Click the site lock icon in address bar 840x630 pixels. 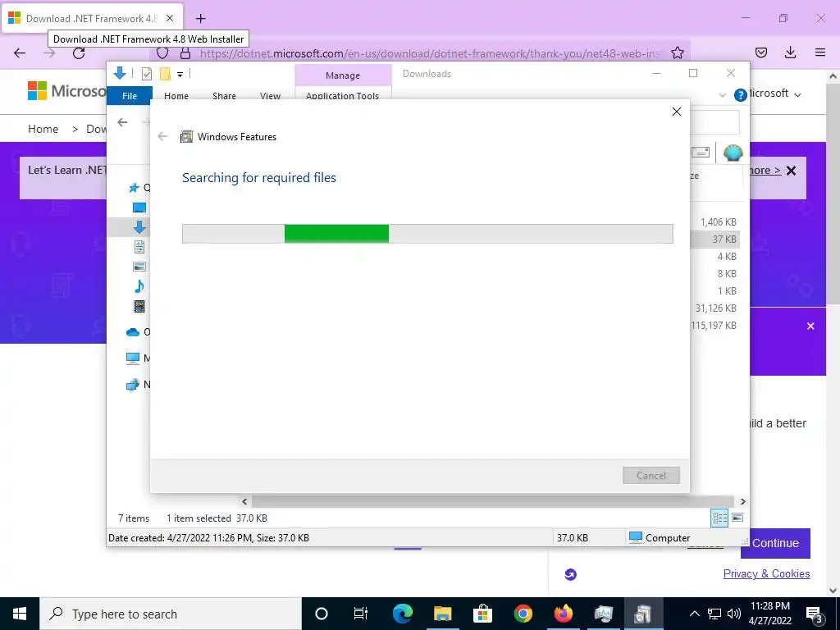coord(185,53)
